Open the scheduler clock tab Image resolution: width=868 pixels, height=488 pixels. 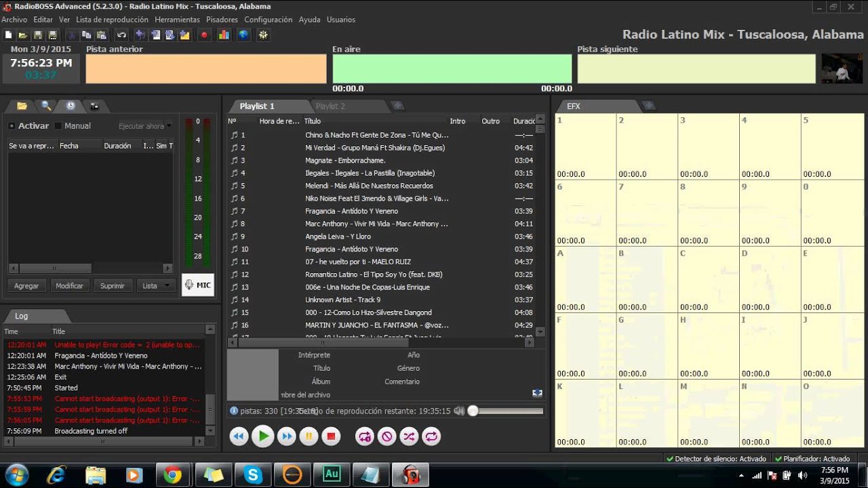click(71, 106)
